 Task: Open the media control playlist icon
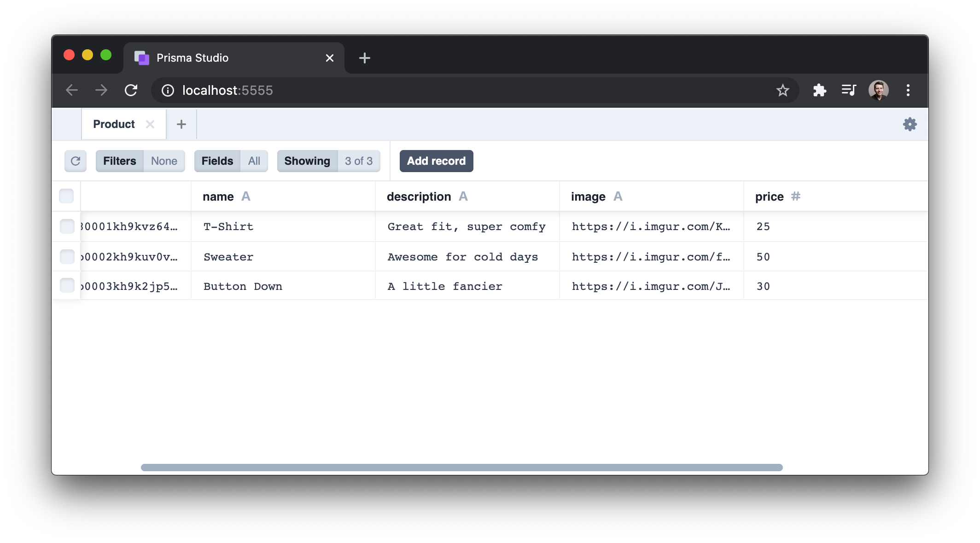848,90
